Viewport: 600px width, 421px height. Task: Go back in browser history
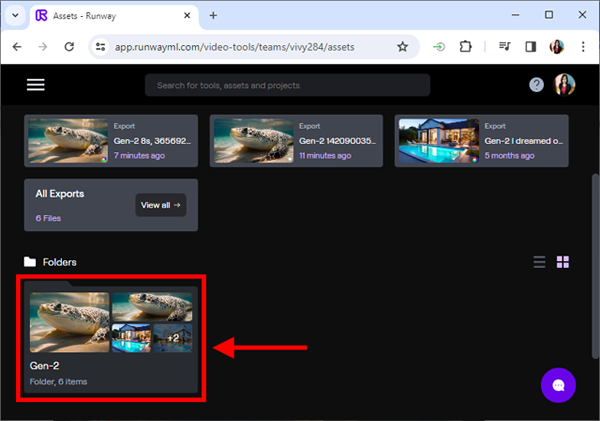point(17,47)
